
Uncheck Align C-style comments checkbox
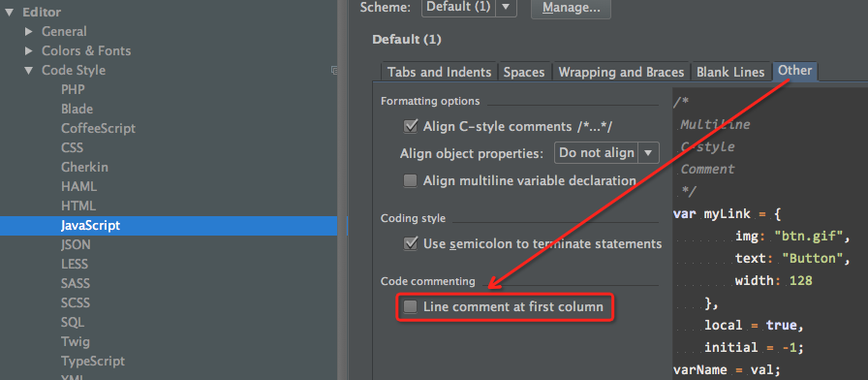410,126
